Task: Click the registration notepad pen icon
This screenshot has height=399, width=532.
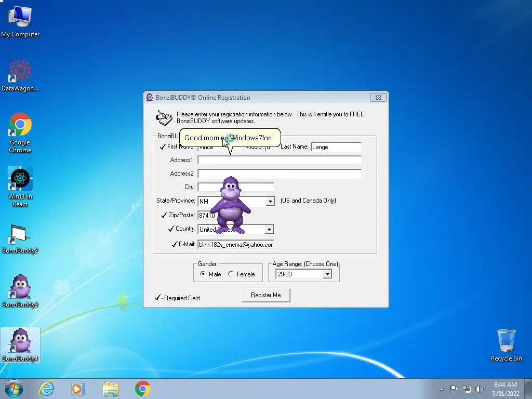Action: (164, 118)
